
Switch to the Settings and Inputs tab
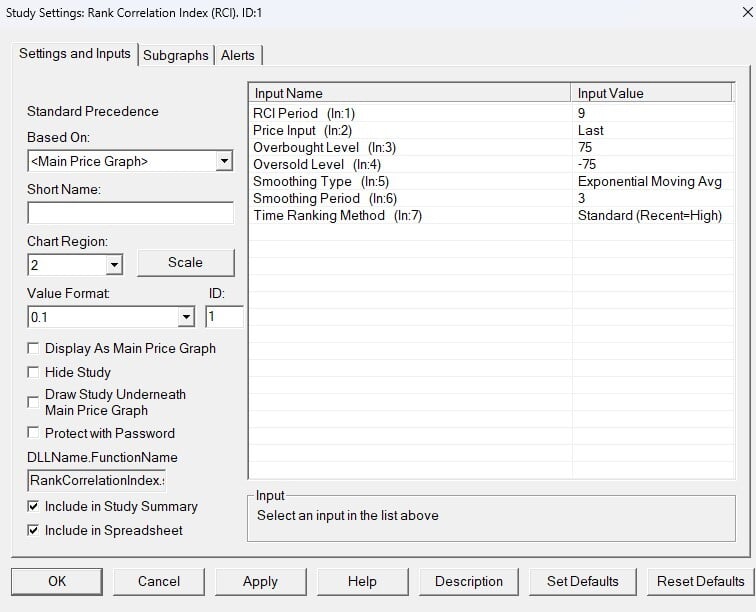(75, 54)
